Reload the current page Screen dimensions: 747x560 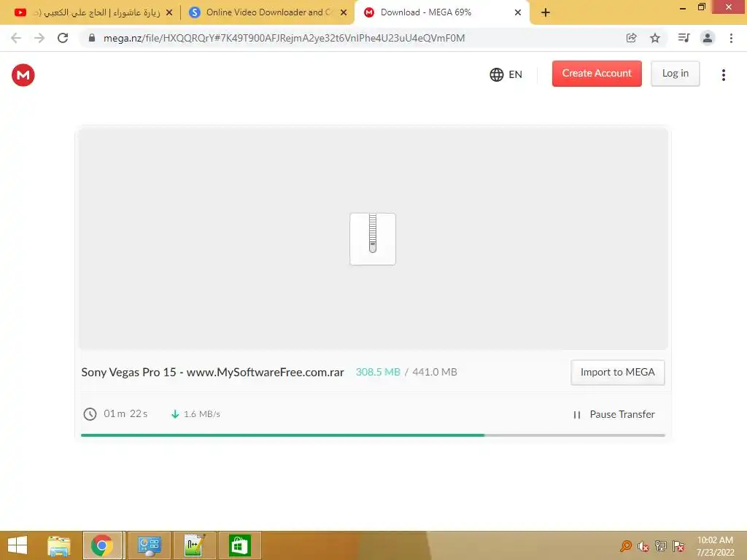tap(63, 38)
